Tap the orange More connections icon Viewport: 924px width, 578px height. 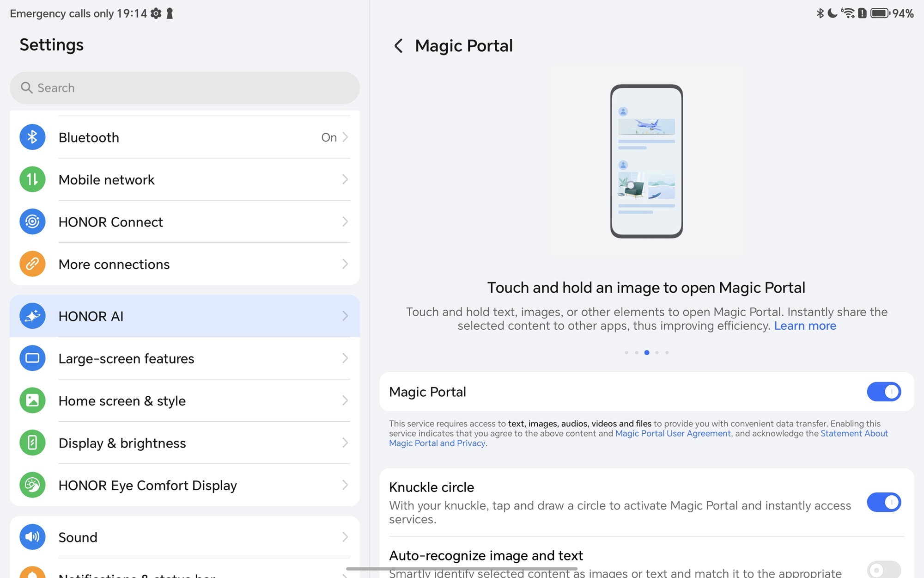[x=32, y=264]
